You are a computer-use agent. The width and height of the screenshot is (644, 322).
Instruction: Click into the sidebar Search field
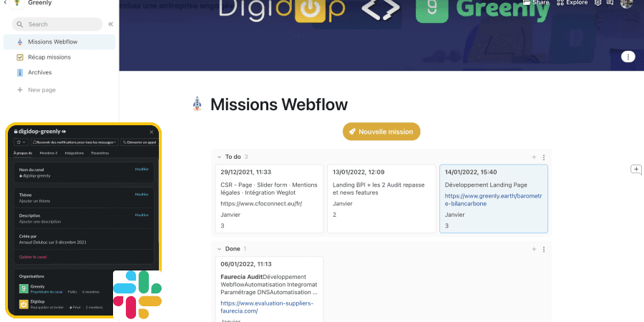pos(57,24)
